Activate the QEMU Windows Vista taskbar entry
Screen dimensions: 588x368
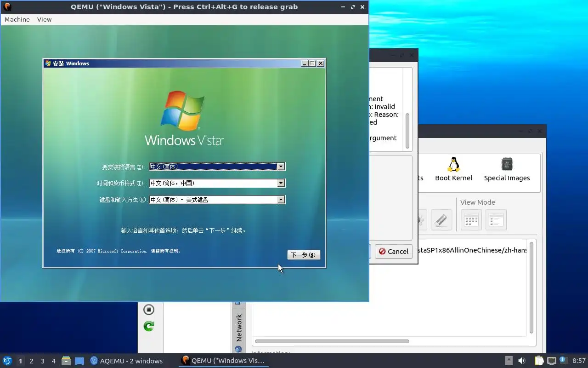(223, 361)
